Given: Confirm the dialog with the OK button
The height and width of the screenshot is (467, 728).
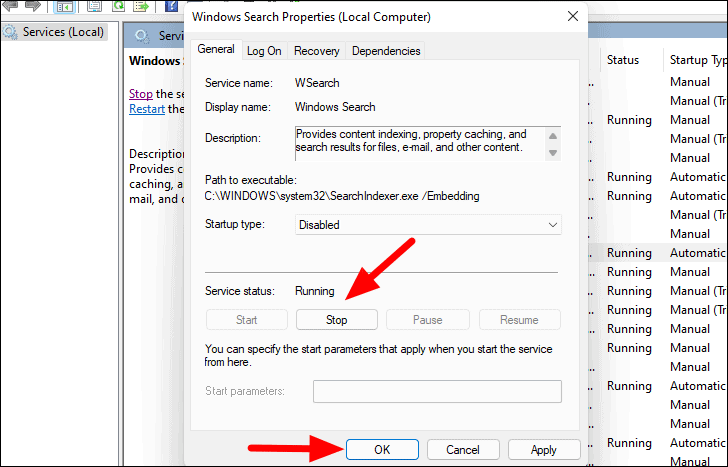Looking at the screenshot, I should [382, 449].
